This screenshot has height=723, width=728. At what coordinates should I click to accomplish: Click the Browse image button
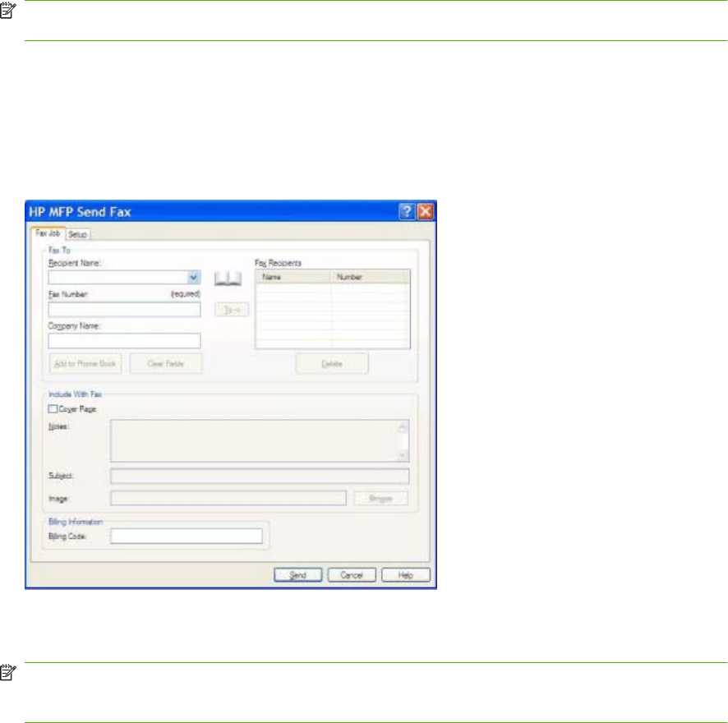(380, 499)
